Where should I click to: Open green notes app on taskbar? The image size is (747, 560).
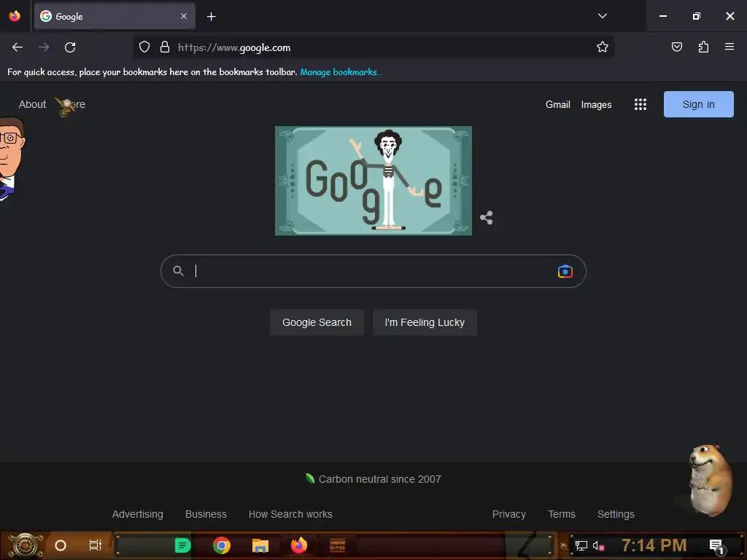tap(182, 545)
